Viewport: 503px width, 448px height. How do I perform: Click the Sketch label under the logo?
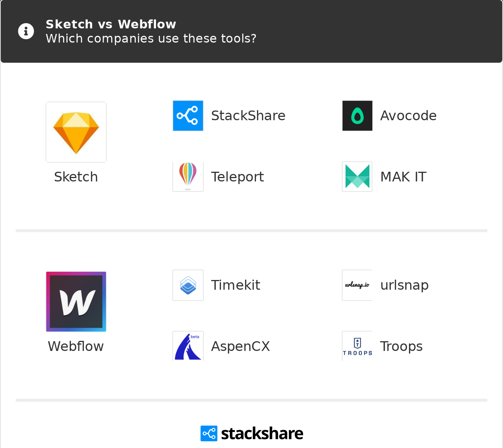coord(76,177)
